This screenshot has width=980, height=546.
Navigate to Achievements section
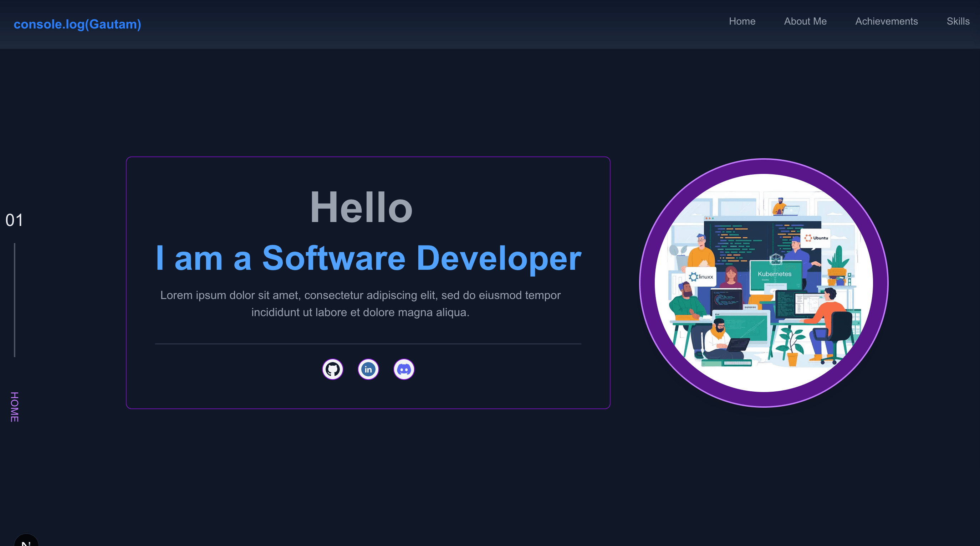pyautogui.click(x=887, y=21)
